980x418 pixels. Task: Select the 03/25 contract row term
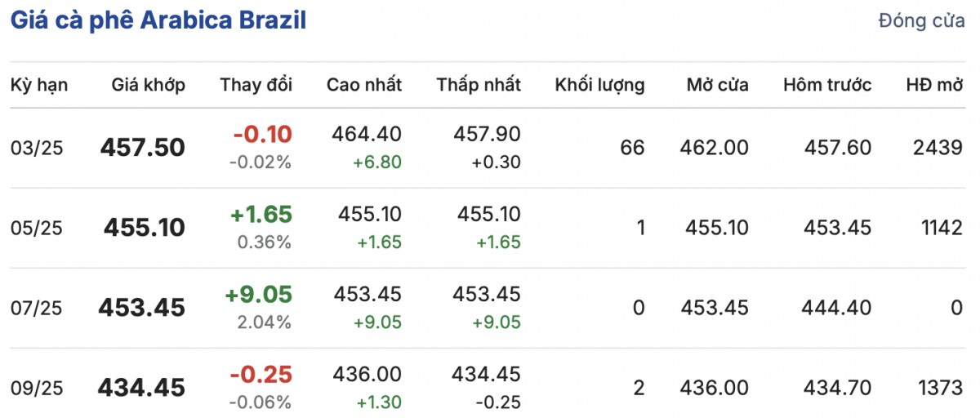point(38,148)
